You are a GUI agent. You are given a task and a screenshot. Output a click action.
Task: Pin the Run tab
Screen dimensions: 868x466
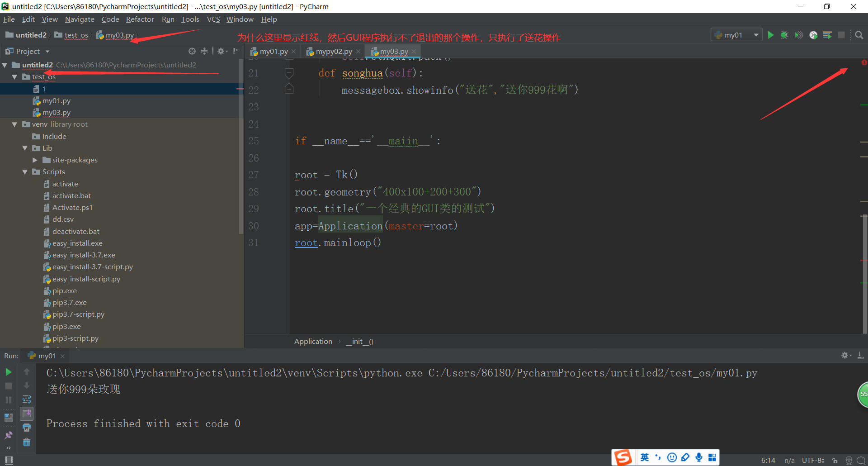(8, 435)
